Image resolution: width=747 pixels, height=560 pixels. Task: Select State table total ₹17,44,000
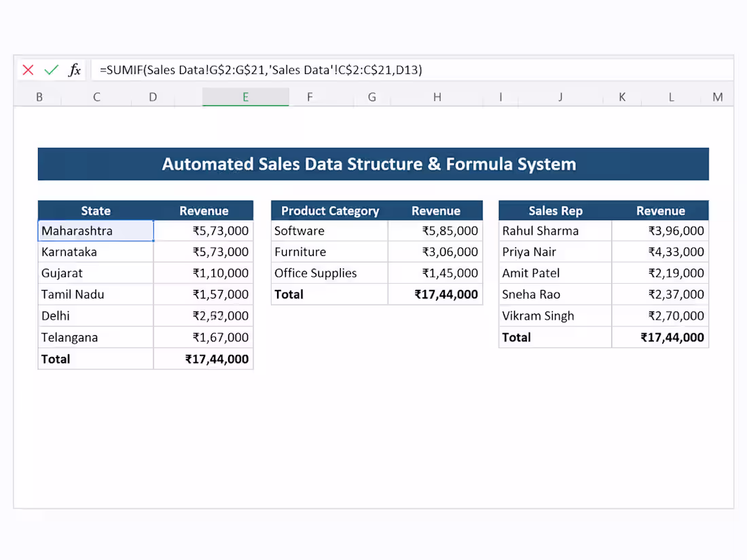click(204, 358)
